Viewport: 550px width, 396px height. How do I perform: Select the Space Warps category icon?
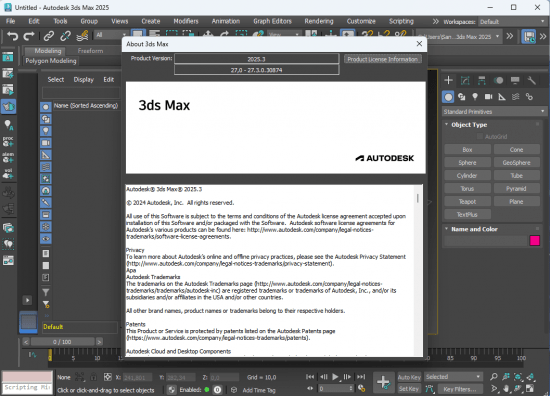tap(515, 97)
